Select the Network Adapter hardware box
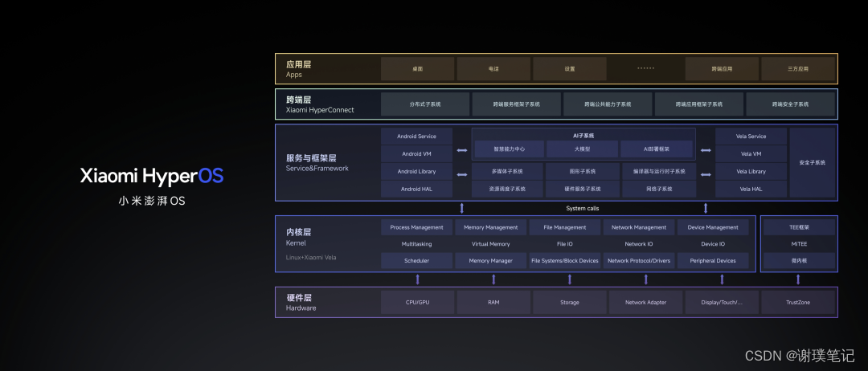Screen dimensions: 868x371 (645, 303)
